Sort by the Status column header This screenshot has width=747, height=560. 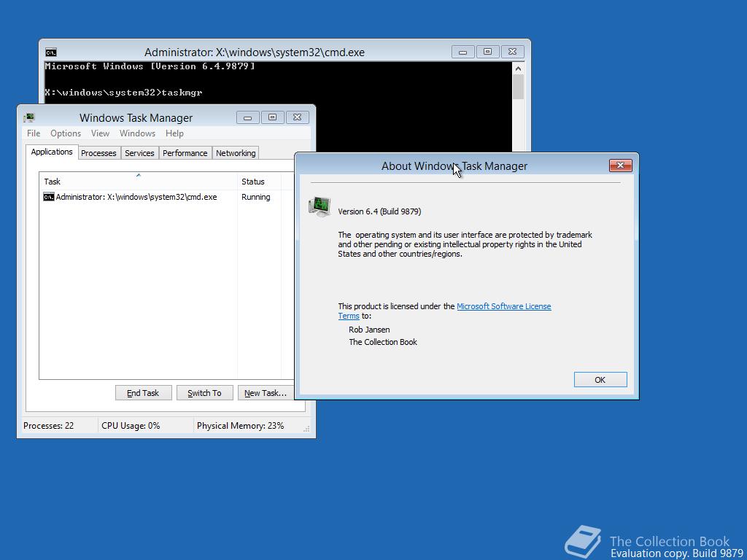tap(259, 182)
